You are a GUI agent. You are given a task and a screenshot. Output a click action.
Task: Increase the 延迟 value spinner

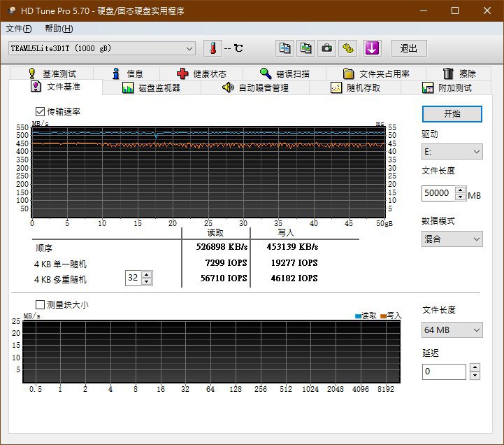(475, 368)
